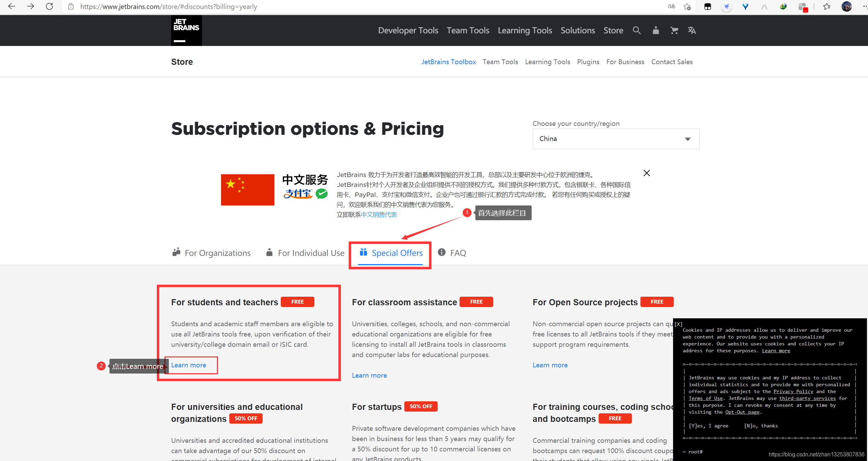868x461 pixels.
Task: Open the site search icon
Action: 637,31
